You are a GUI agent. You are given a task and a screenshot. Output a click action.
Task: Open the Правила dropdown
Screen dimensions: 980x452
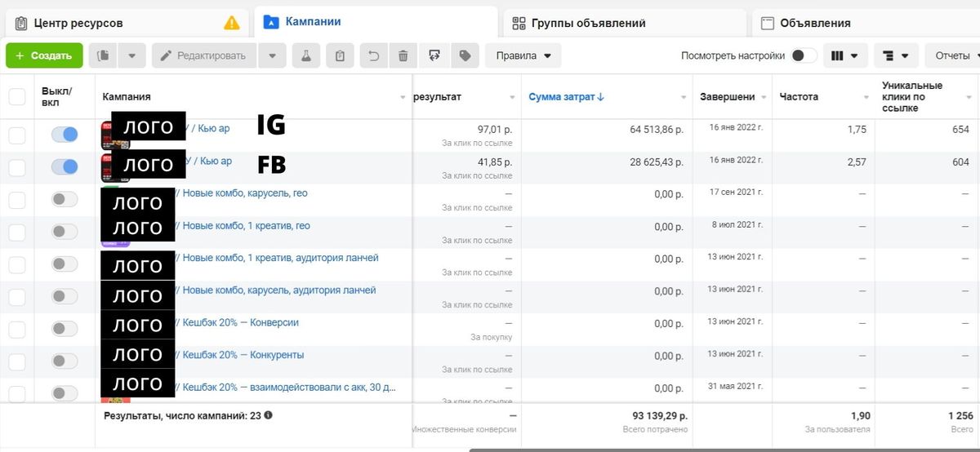pyautogui.click(x=523, y=55)
